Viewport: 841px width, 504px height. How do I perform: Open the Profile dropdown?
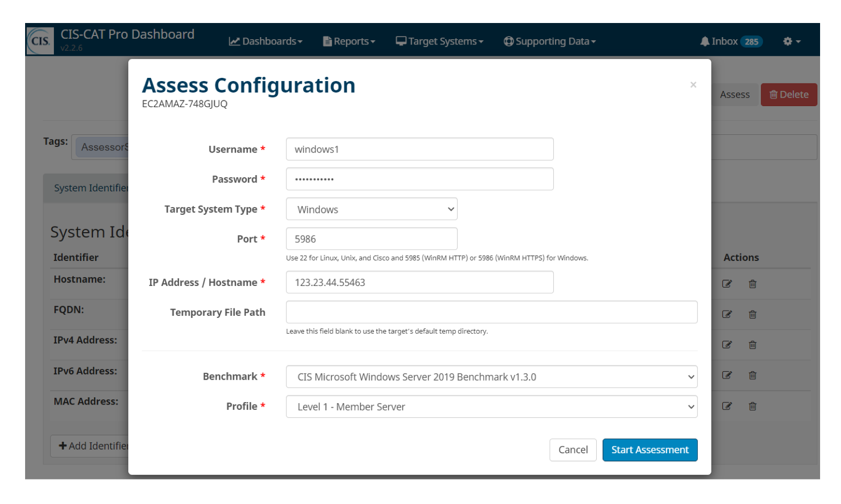tap(491, 407)
